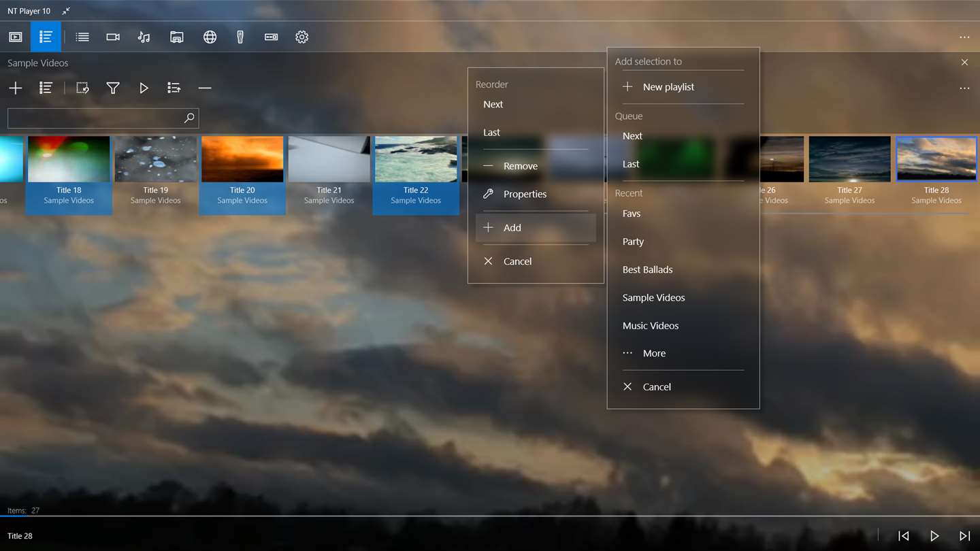Skip to the previous track
Screen dimensions: 980x551
(x=903, y=536)
